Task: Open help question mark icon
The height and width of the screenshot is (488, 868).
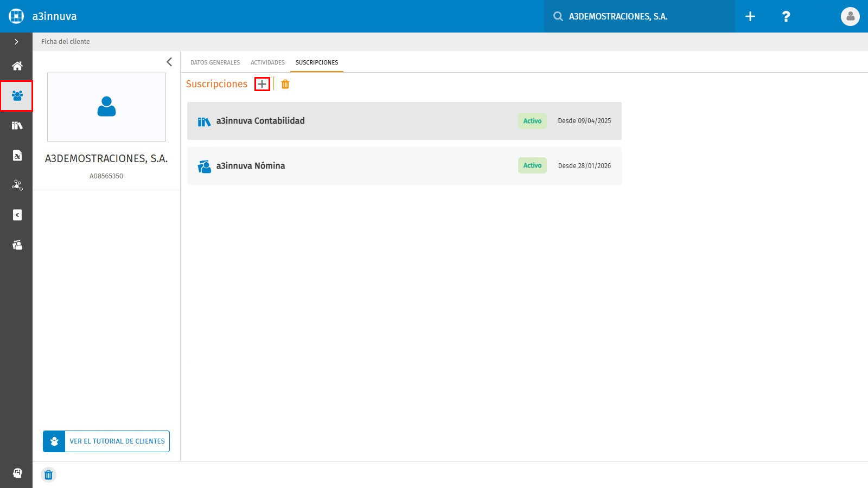Action: click(x=786, y=16)
